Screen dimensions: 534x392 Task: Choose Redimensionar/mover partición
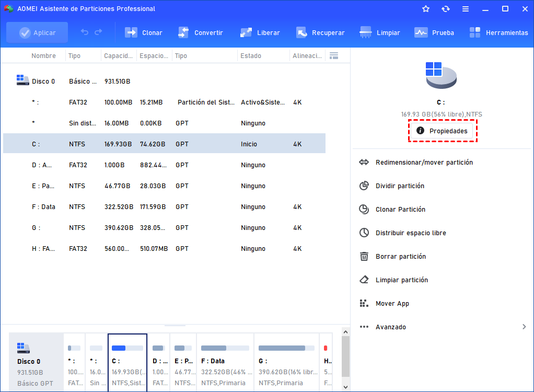click(x=424, y=163)
